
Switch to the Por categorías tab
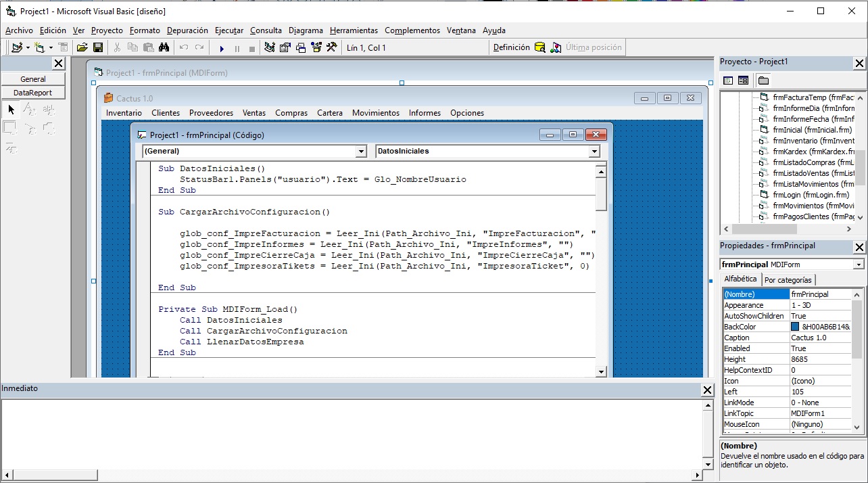[x=789, y=280]
